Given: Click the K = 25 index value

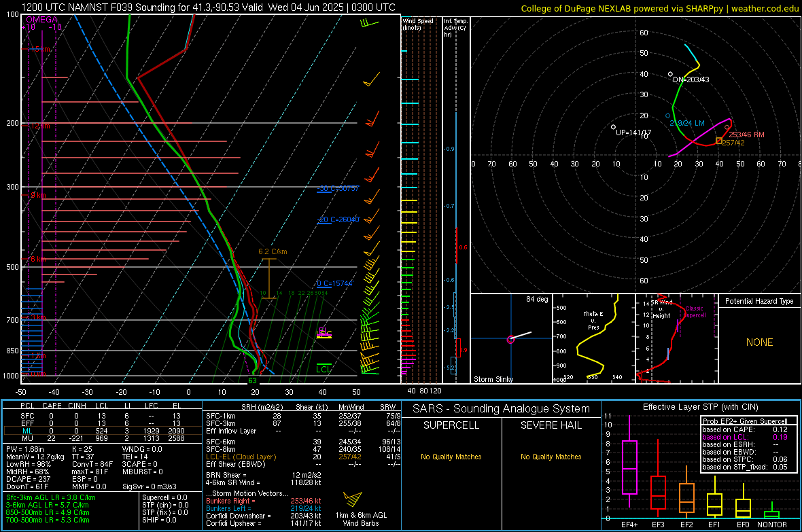Looking at the screenshot, I should coord(82,449).
